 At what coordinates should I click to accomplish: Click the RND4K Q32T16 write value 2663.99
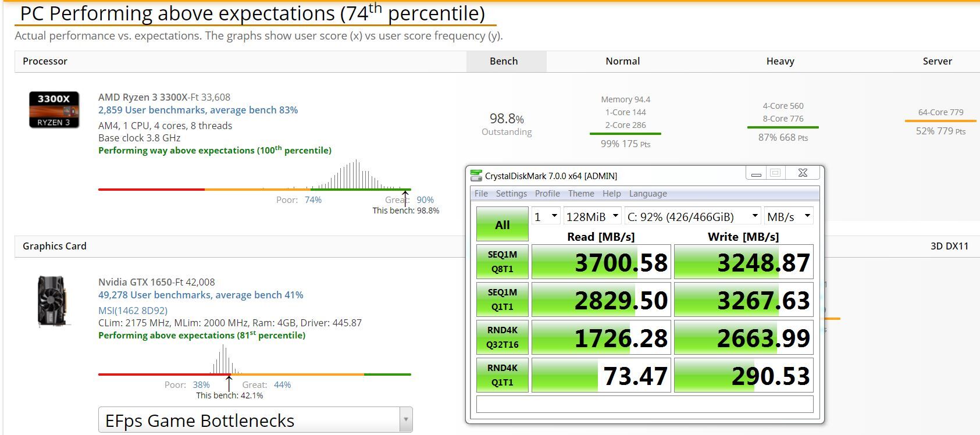point(744,337)
